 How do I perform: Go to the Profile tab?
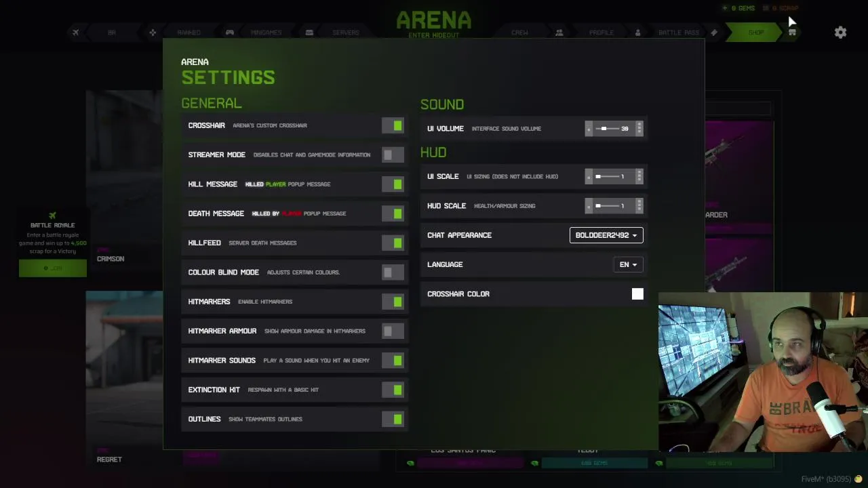(x=601, y=33)
